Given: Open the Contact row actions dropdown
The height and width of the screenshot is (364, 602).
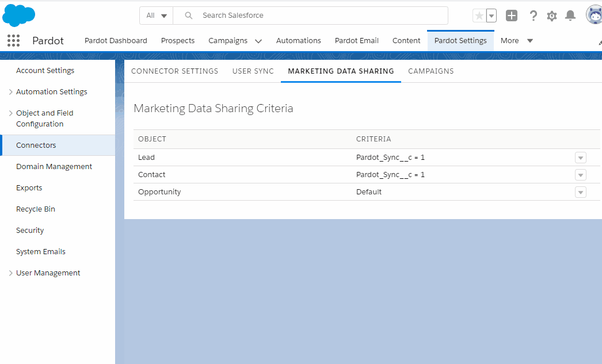Looking at the screenshot, I should [581, 175].
